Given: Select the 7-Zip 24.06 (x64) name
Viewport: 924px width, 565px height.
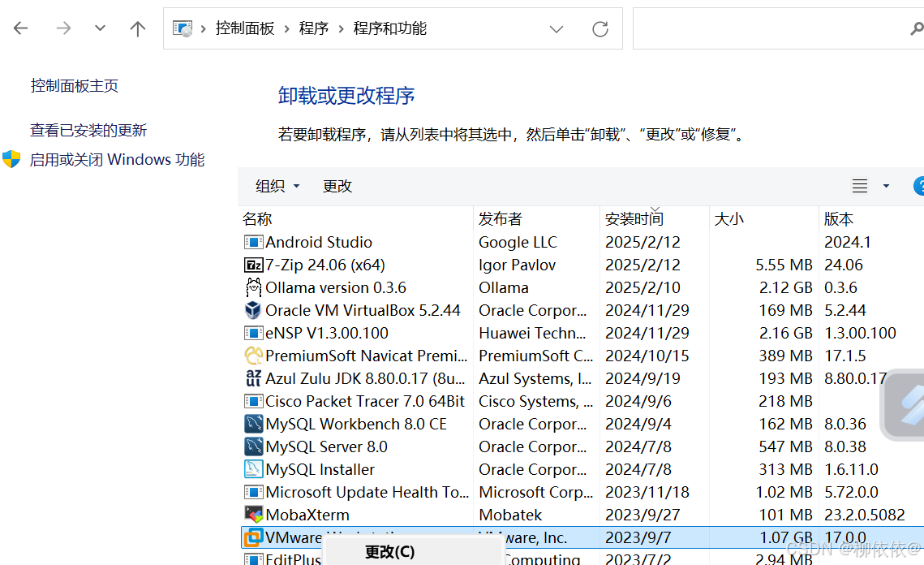Looking at the screenshot, I should click(x=325, y=265).
